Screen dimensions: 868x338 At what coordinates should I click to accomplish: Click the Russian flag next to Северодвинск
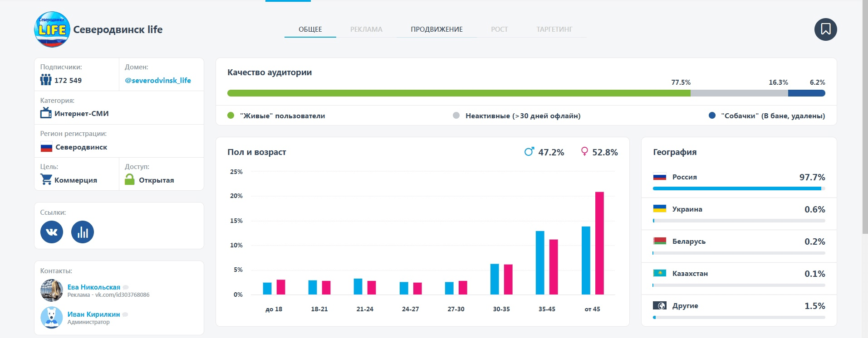[46, 147]
